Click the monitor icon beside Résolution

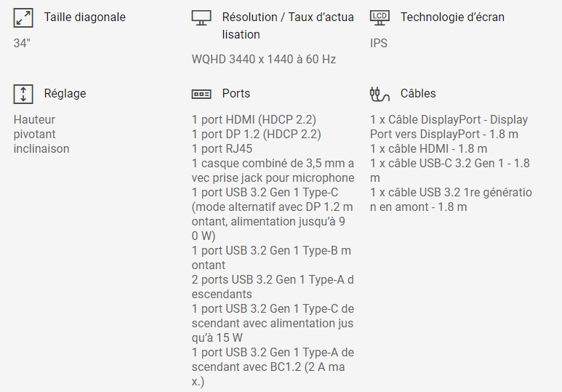pos(201,17)
